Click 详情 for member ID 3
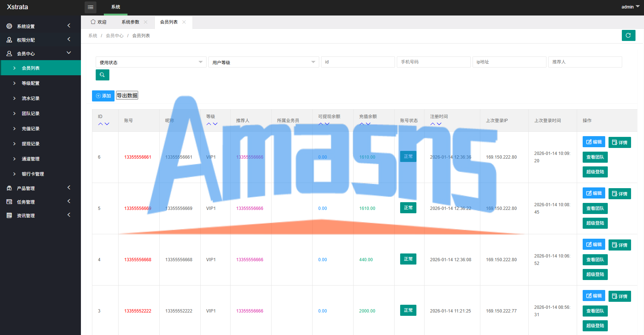The height and width of the screenshot is (335, 644). 620,296
